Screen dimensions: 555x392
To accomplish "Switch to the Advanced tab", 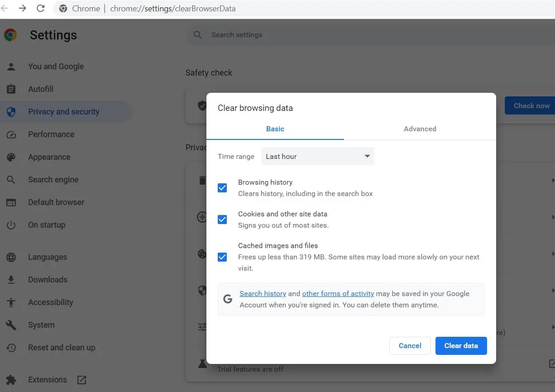I will tap(420, 129).
